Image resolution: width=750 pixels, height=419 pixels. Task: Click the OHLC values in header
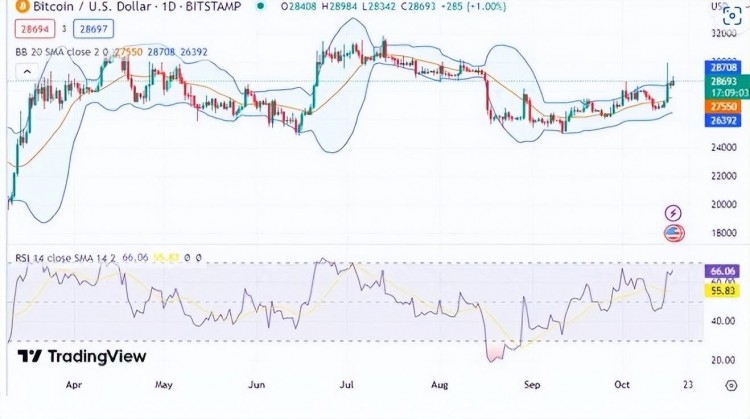click(393, 7)
